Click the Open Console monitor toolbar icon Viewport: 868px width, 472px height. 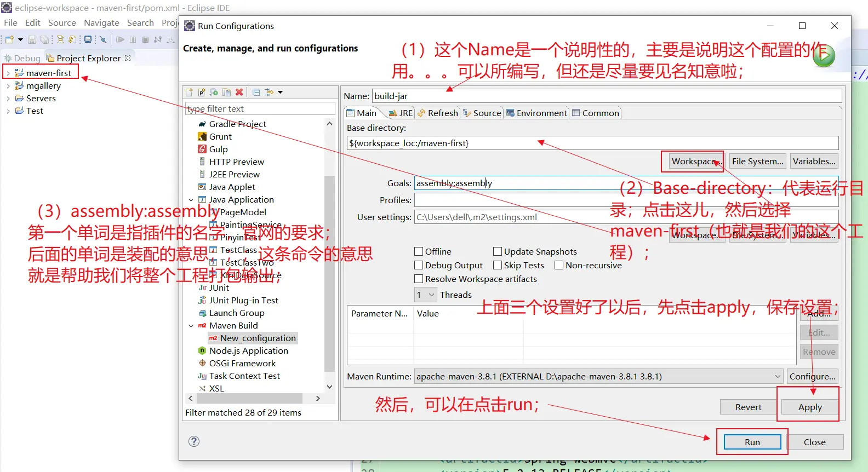(x=88, y=39)
